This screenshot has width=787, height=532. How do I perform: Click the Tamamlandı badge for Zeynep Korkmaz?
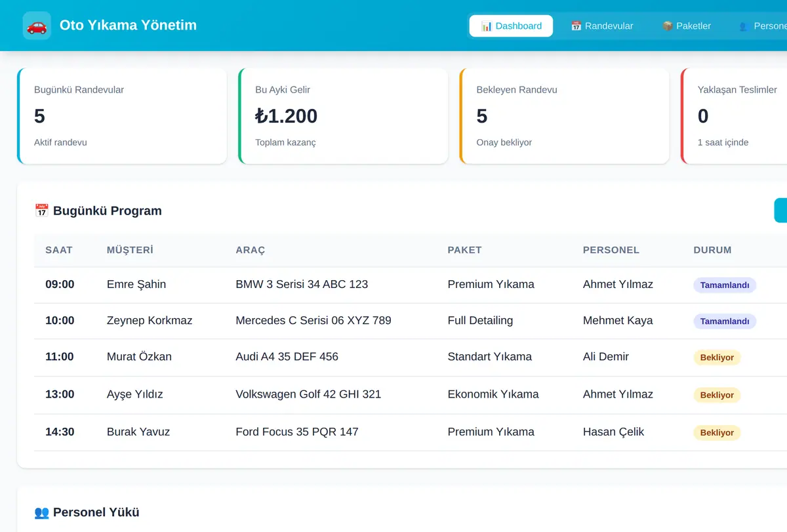coord(725,321)
